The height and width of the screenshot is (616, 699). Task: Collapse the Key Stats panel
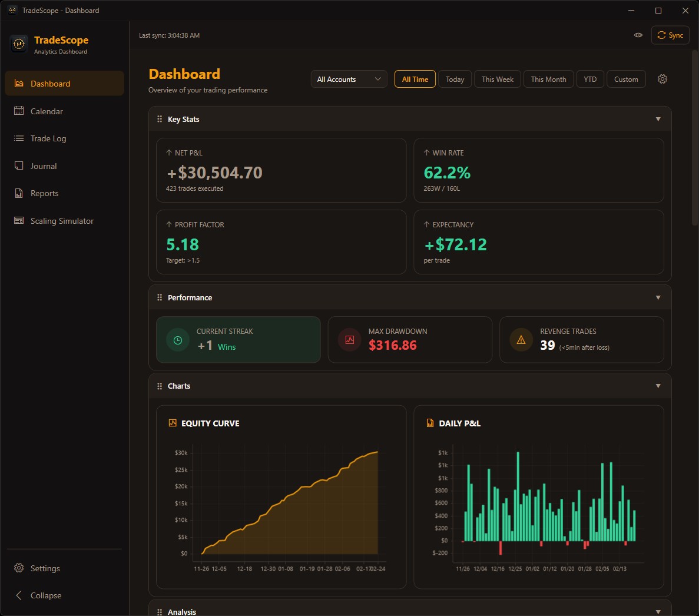click(x=658, y=118)
